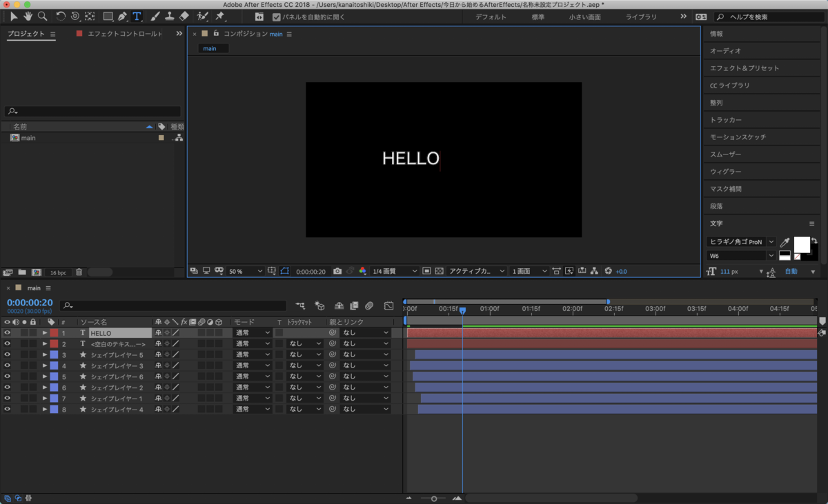Open the アクティブカメラ view dropdown
828x504 pixels.
(477, 272)
